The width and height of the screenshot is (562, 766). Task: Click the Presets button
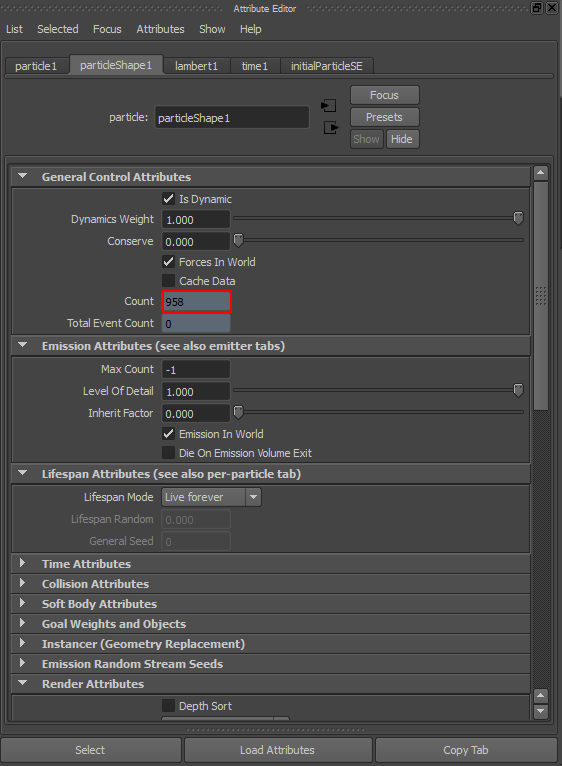[x=385, y=117]
